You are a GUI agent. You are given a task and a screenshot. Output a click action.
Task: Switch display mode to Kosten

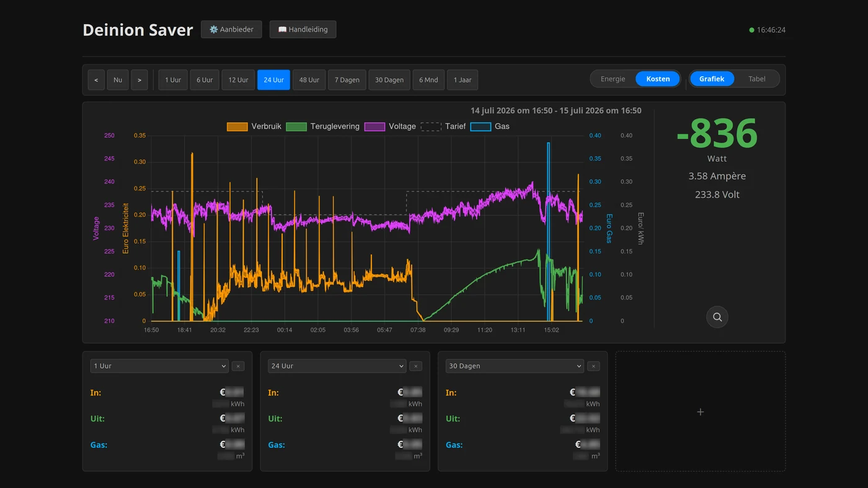[658, 79]
